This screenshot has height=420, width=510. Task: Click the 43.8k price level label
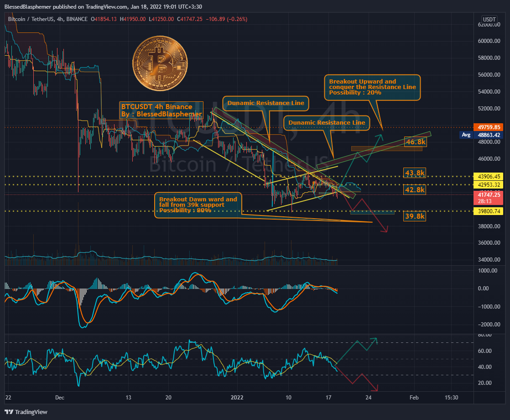click(415, 173)
